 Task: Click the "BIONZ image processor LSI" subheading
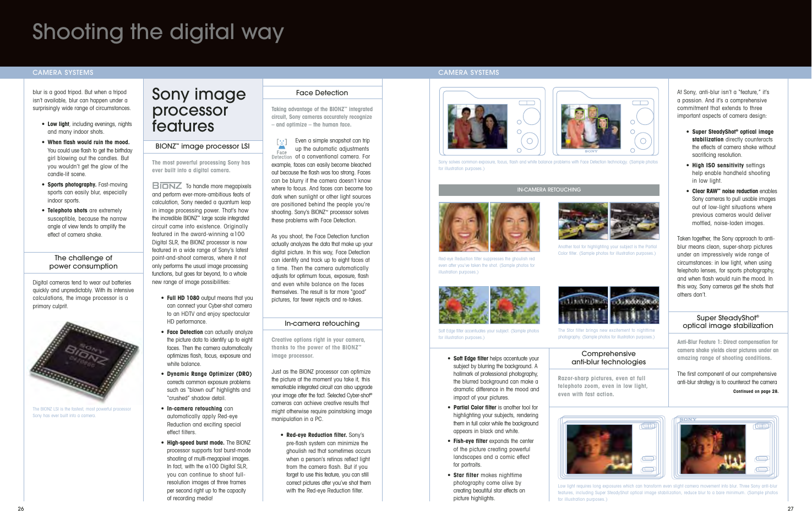point(203,146)
